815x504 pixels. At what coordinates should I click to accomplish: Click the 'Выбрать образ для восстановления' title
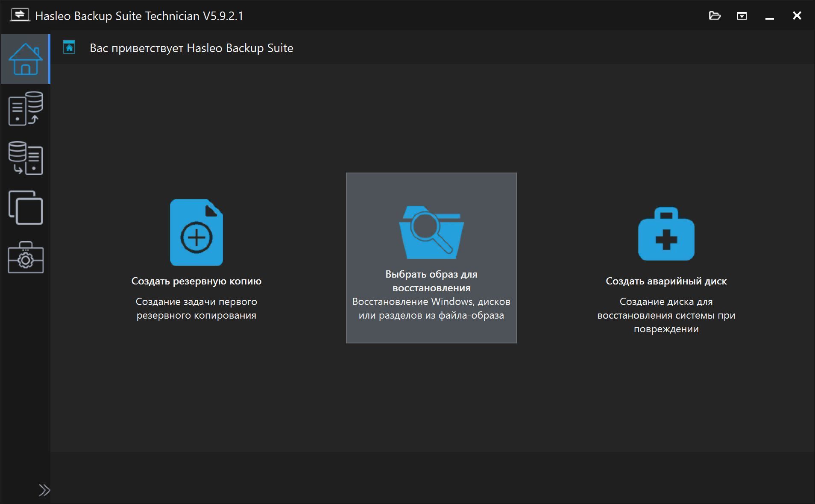(x=431, y=281)
